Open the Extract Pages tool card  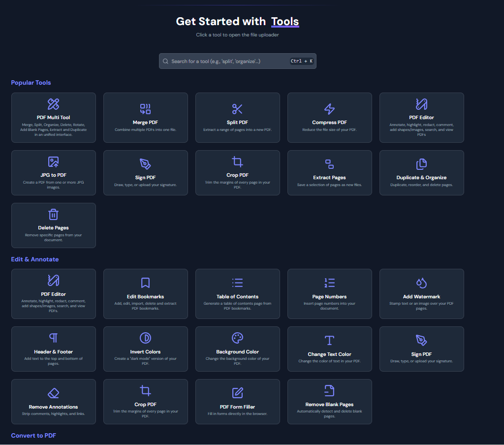329,173
